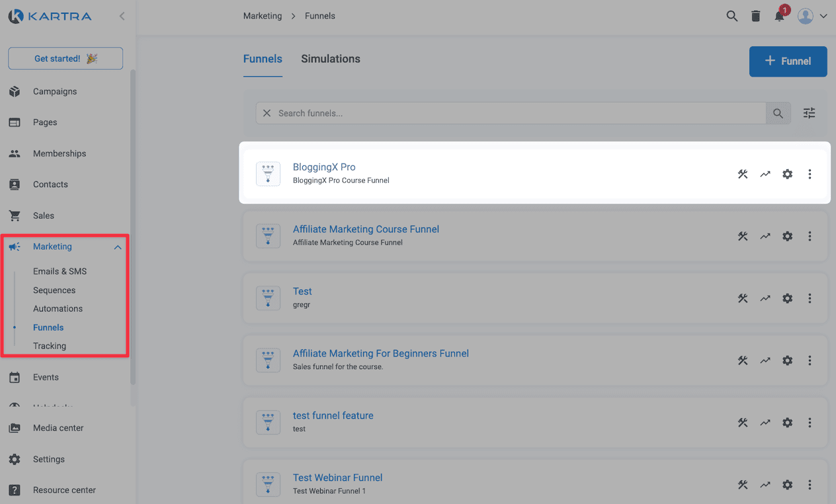Open the user account dropdown
Image resolution: width=836 pixels, height=504 pixels.
pos(812,16)
